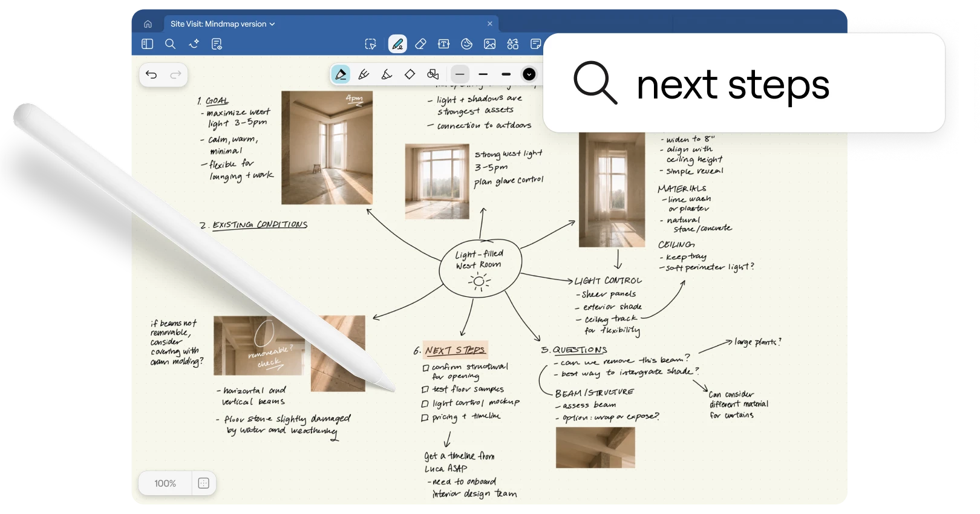Open the search magnifier in toolbar
Screen dimensions: 980x514
[171, 44]
